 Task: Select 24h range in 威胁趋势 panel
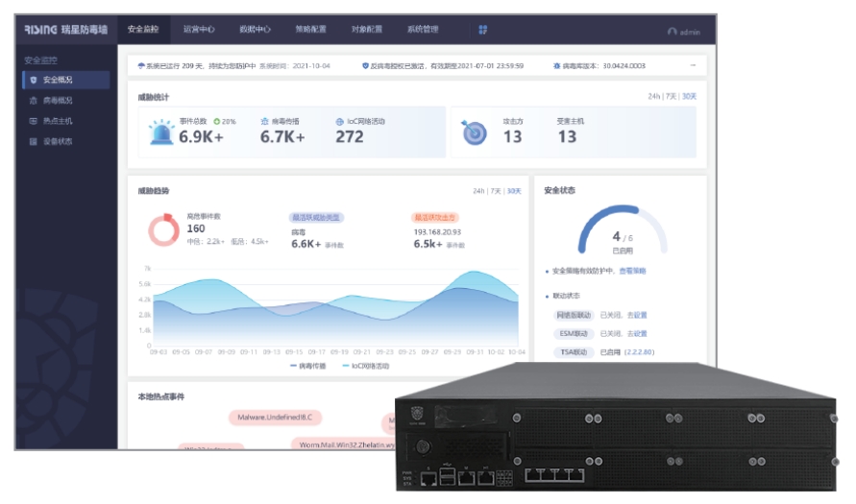pos(478,191)
